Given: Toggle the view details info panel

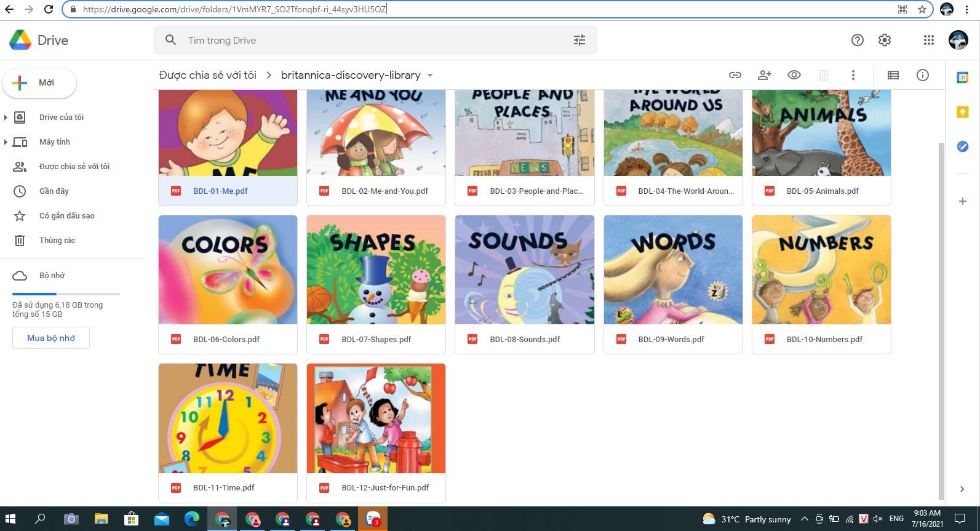Looking at the screenshot, I should (x=922, y=75).
